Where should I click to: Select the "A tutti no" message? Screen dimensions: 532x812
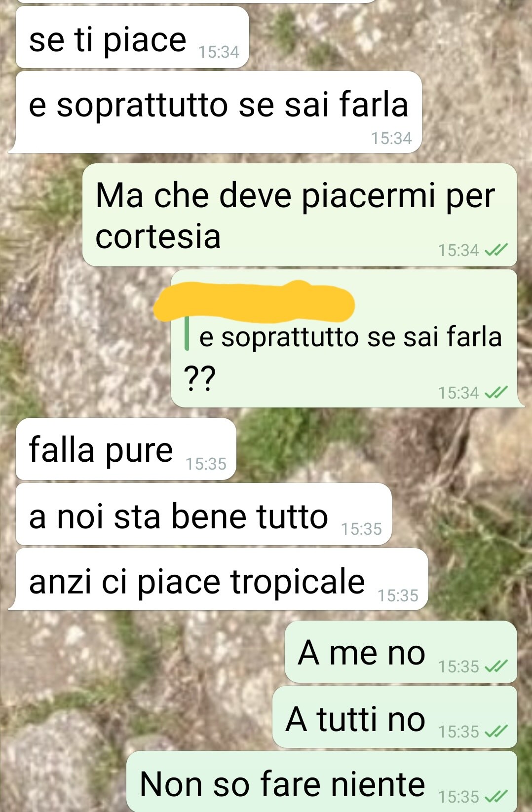click(395, 717)
